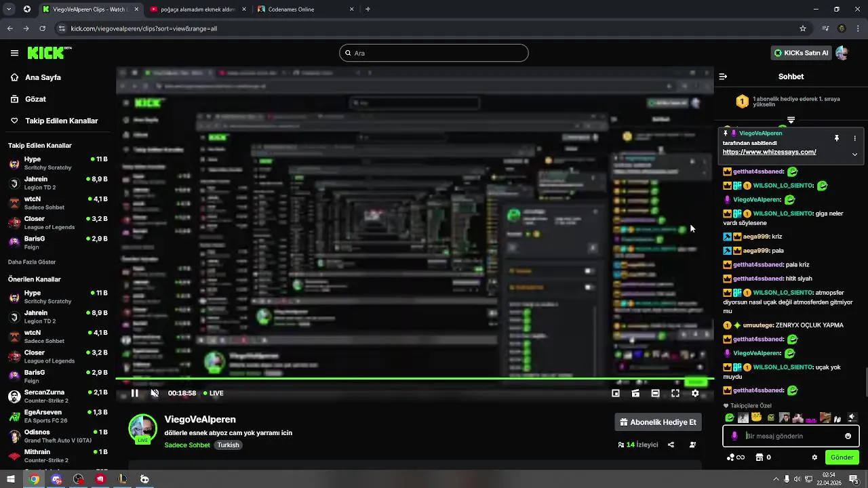The height and width of the screenshot is (488, 868).
Task: Switch to the Codenames Online tab
Action: [x=305, y=9]
